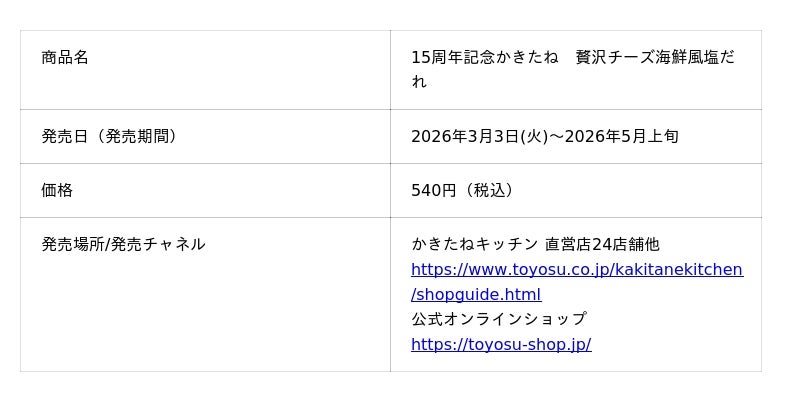The width and height of the screenshot is (800, 402).
Task: Click the 商品名 row label
Action: (65, 57)
